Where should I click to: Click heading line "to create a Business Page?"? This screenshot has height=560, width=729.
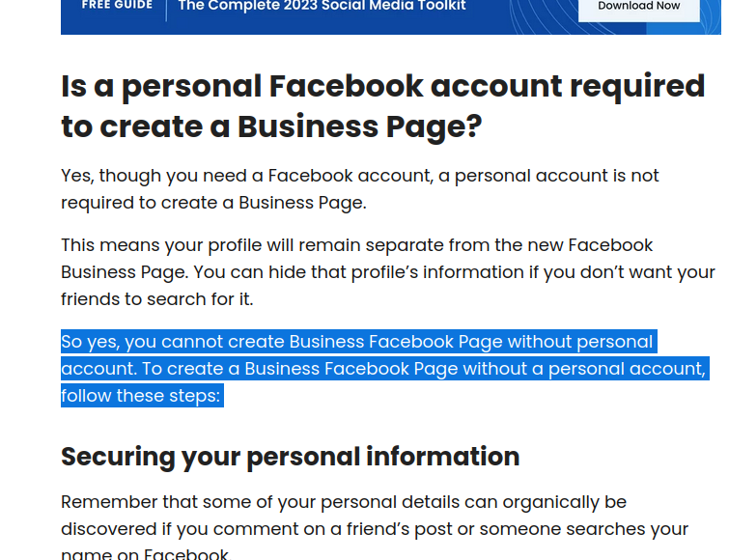271,126
